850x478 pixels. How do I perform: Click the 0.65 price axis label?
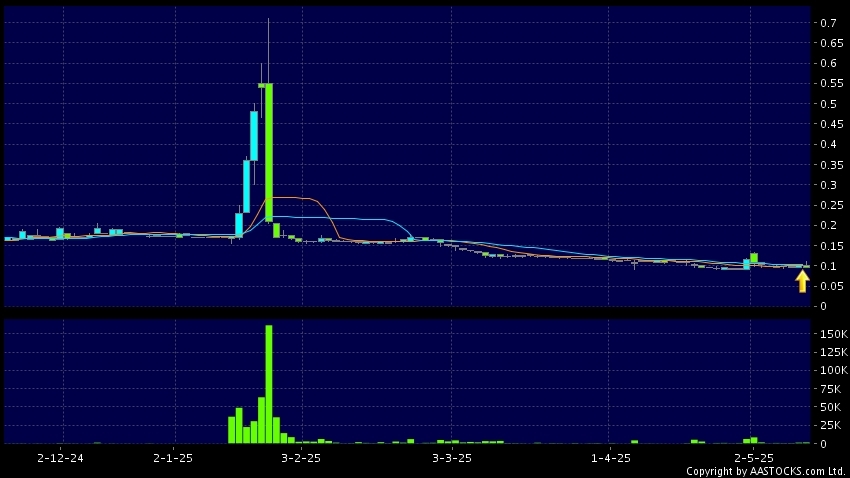click(832, 43)
